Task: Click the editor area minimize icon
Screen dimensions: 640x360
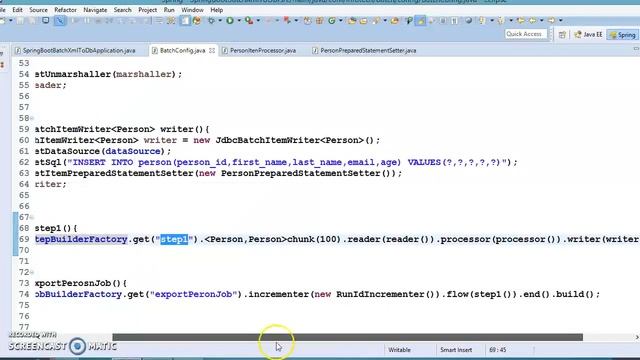Action: click(x=636, y=49)
